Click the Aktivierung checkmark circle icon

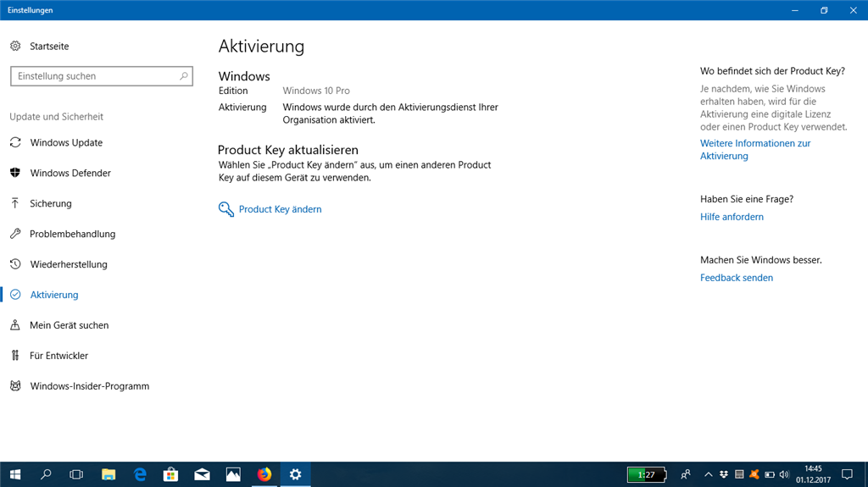pyautogui.click(x=15, y=295)
